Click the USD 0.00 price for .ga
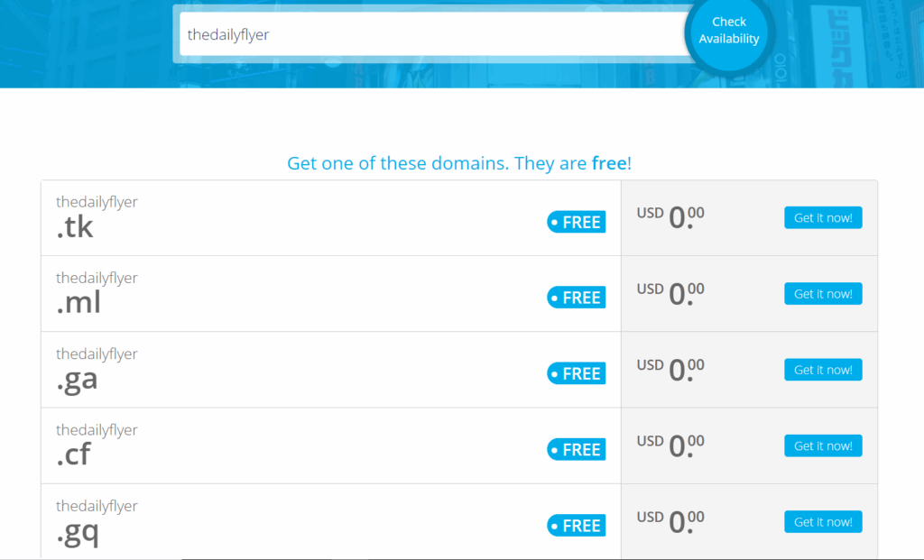This screenshot has height=560, width=924. (x=670, y=369)
